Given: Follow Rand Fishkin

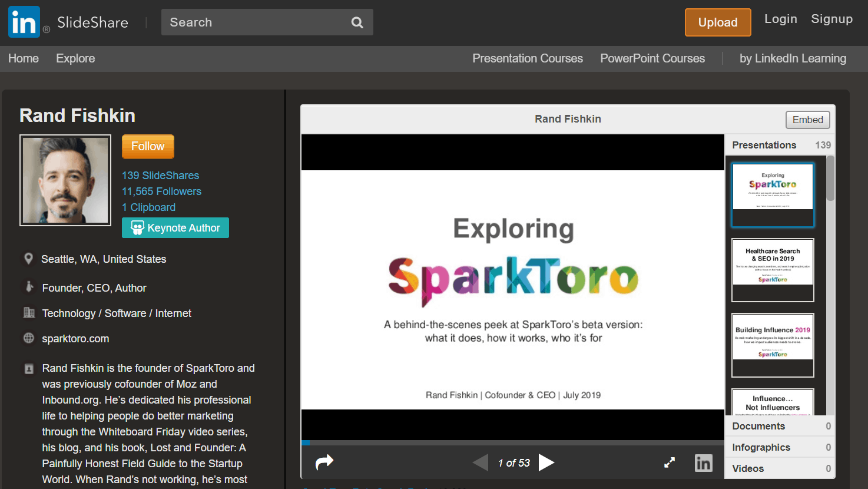Looking at the screenshot, I should point(148,146).
